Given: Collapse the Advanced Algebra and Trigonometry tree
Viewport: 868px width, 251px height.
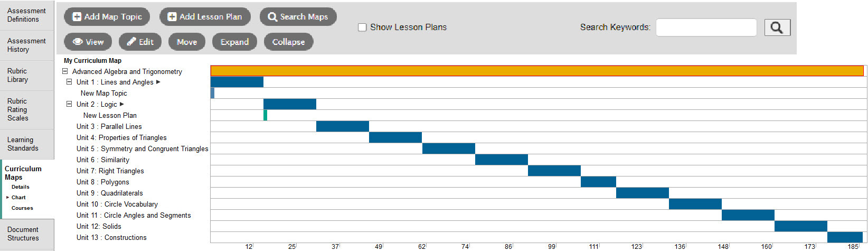Looking at the screenshot, I should (x=65, y=71).
